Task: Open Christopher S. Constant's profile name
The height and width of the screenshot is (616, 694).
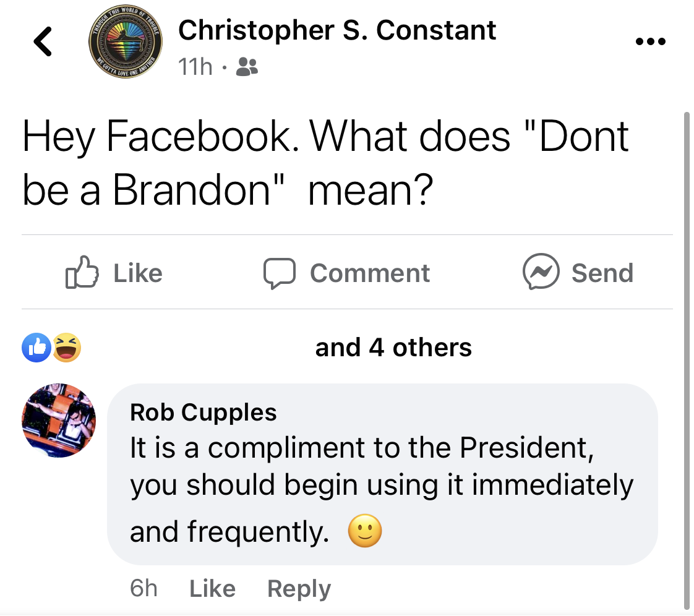Action: tap(337, 30)
